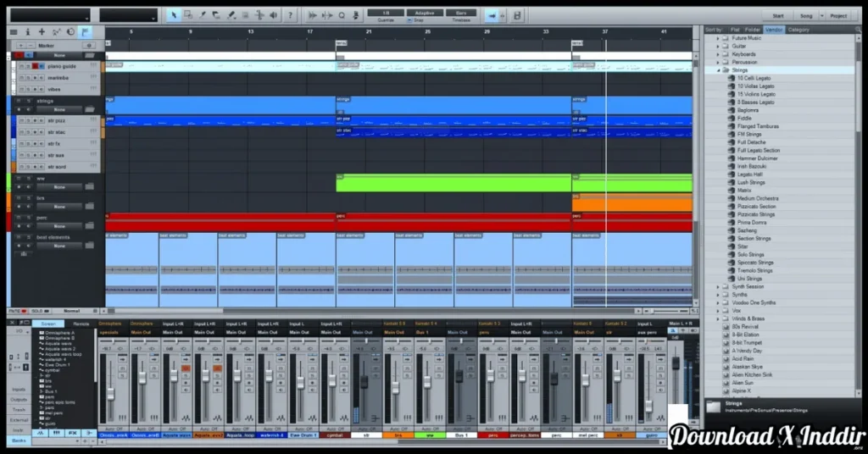Click the track list lines icon
Image resolution: width=868 pixels, height=454 pixels.
click(14, 32)
